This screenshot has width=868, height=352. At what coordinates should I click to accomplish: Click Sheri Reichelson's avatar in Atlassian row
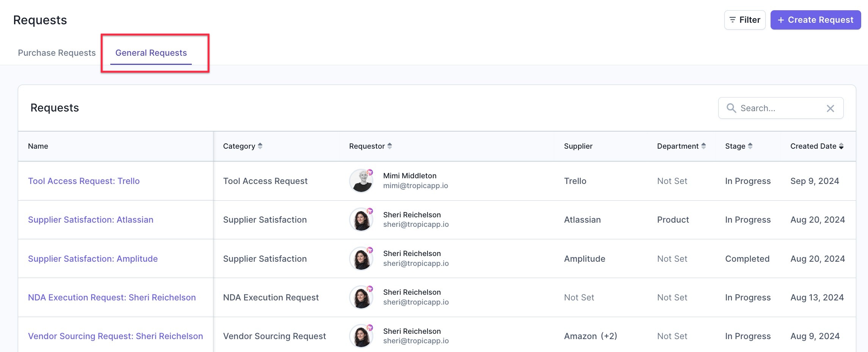pyautogui.click(x=361, y=220)
